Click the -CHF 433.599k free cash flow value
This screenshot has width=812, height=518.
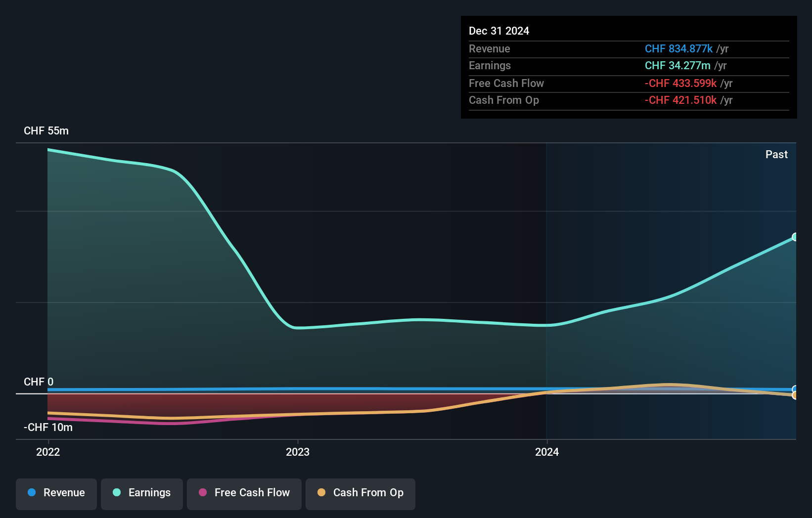coord(680,84)
